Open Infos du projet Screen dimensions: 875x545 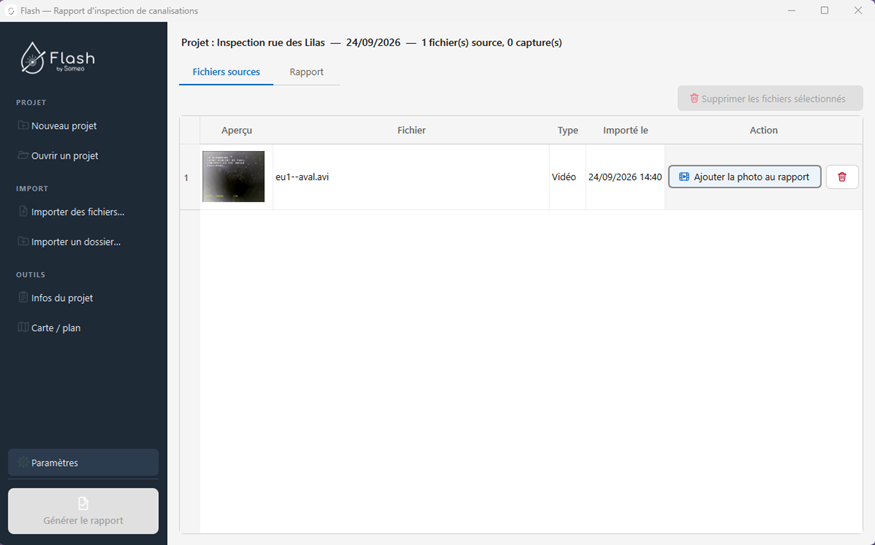[x=83, y=298]
